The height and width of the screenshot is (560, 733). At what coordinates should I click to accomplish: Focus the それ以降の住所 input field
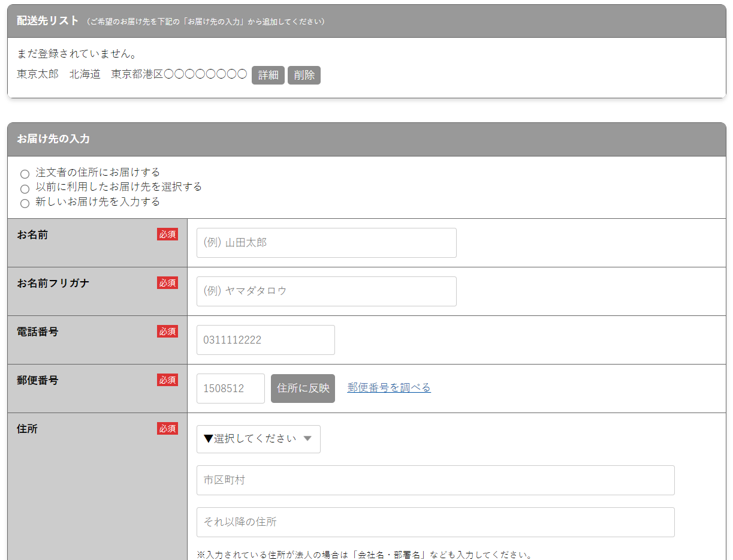tap(435, 522)
